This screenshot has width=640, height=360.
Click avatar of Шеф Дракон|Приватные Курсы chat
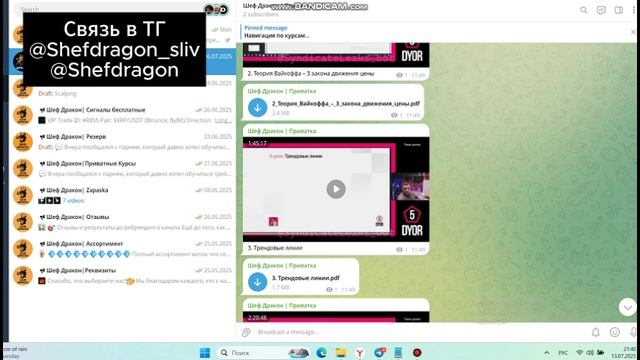pos(23,169)
